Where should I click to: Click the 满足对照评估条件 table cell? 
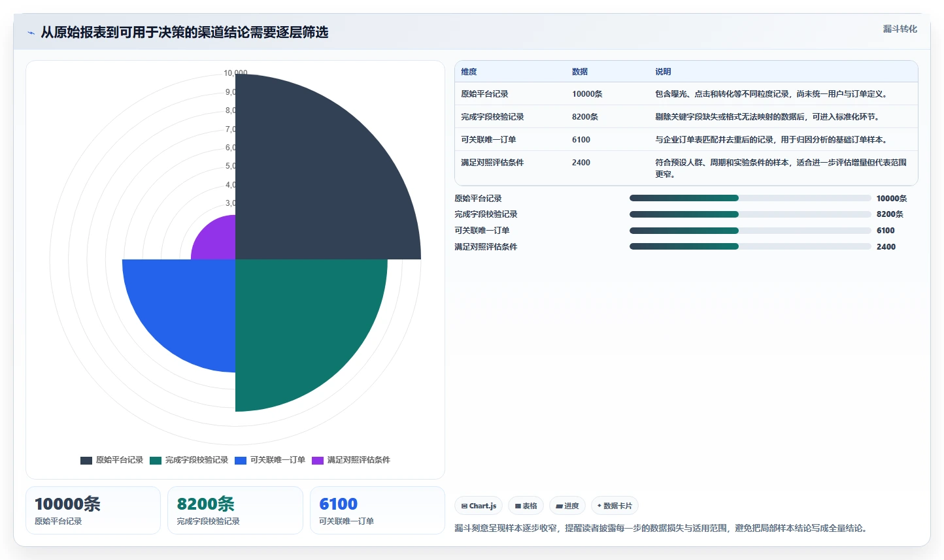(x=492, y=163)
